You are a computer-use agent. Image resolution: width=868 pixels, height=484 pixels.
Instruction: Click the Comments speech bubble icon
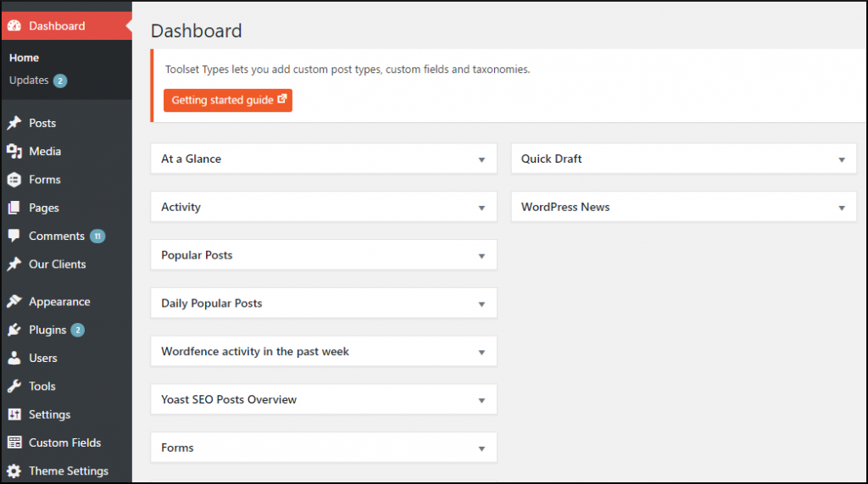(14, 236)
